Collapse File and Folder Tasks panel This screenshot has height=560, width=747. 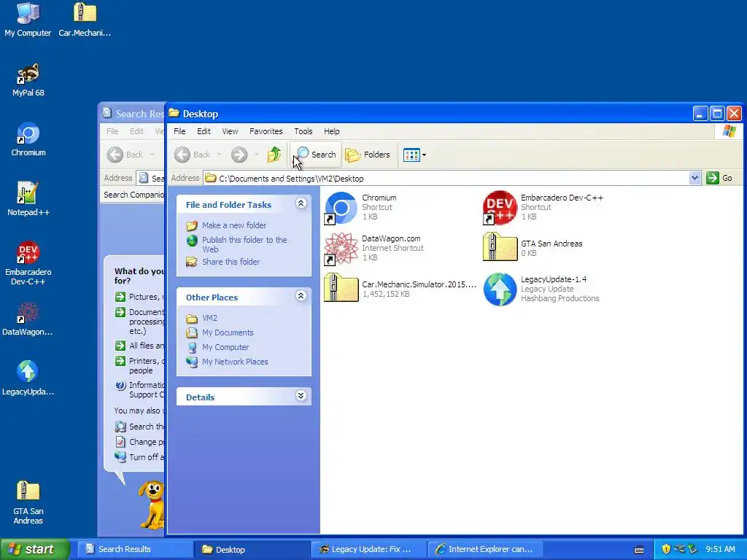301,203
